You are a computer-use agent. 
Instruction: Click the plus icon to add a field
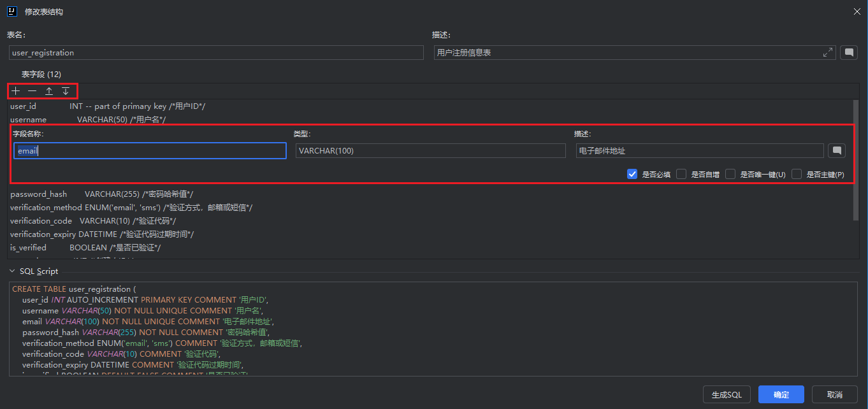click(16, 91)
